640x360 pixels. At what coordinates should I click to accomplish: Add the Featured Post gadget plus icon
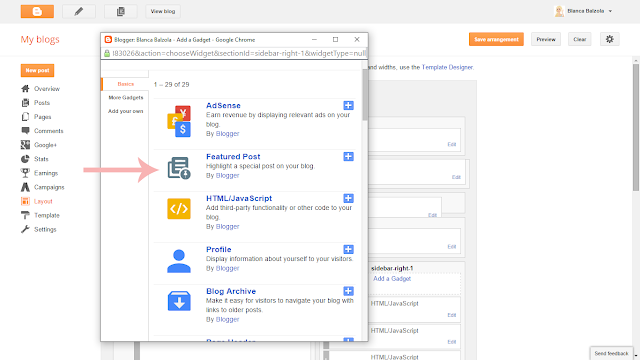tap(348, 156)
